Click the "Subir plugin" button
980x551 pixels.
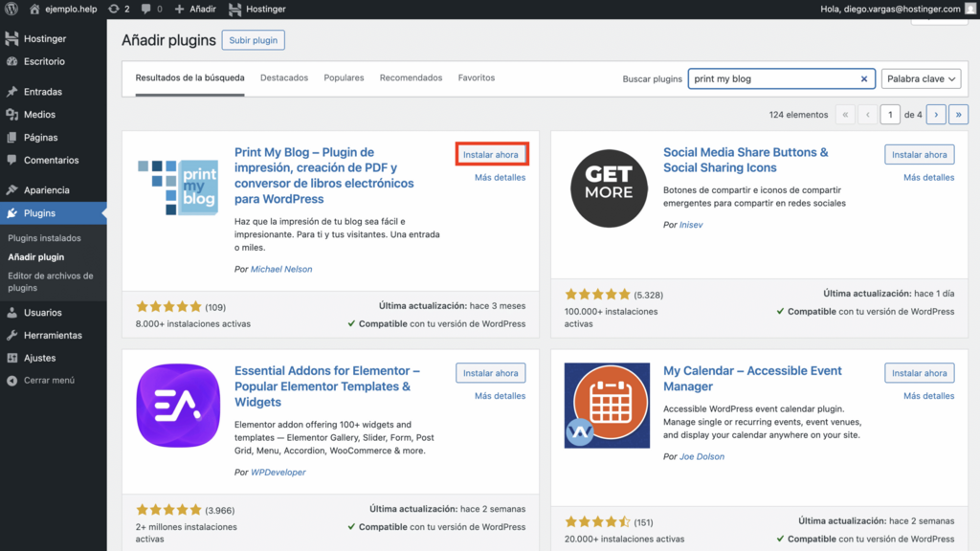tap(253, 40)
